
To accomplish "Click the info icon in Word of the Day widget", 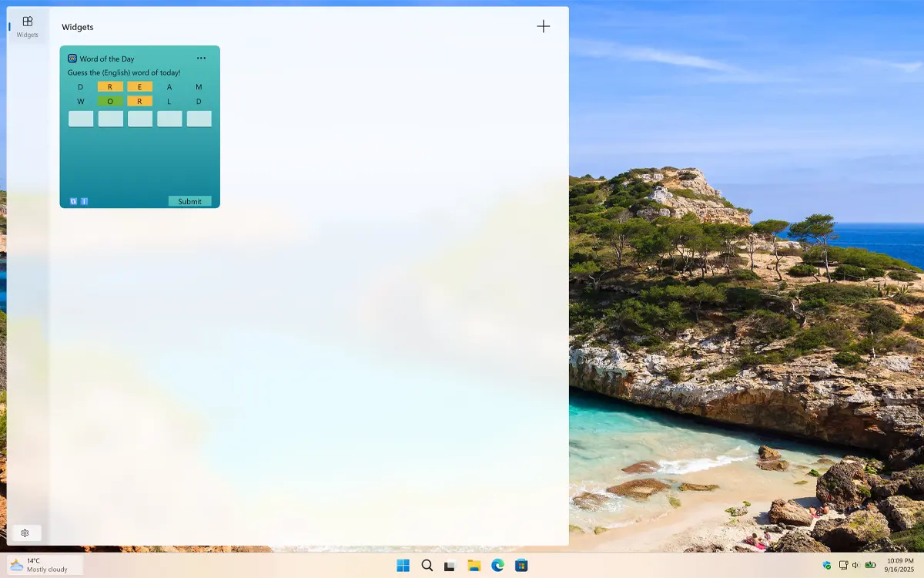I will 84,201.
